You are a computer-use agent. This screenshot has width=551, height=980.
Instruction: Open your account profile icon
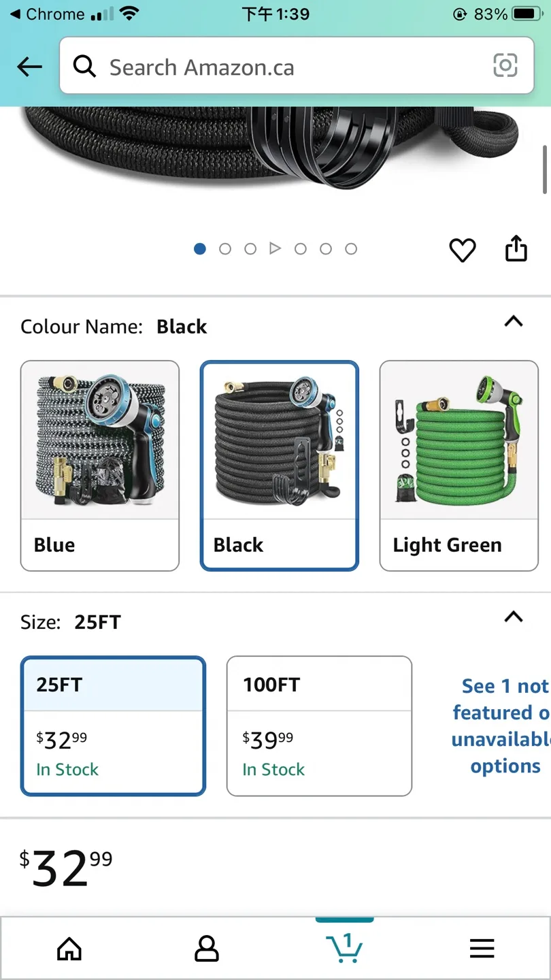coord(207,947)
